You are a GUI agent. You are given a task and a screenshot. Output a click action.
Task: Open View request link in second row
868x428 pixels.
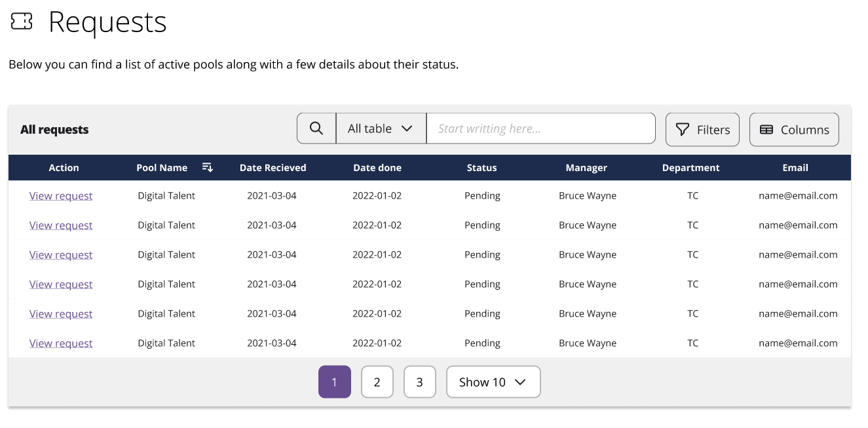point(61,225)
